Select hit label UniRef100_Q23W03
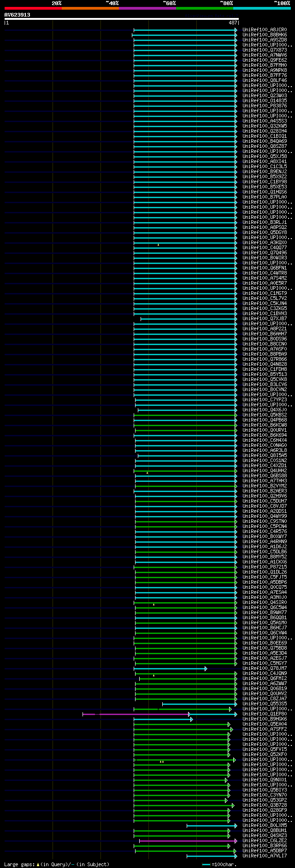295x868 pixels. coord(265,96)
